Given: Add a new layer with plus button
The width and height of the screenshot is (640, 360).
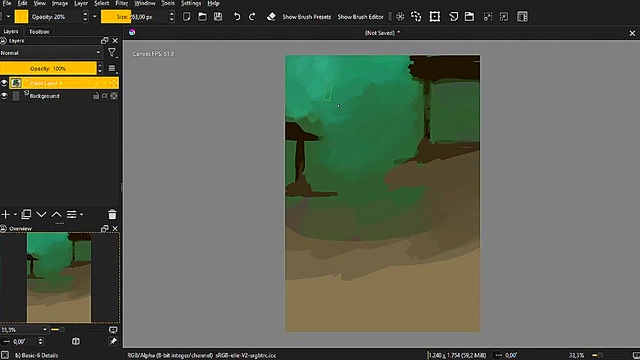Looking at the screenshot, I should tap(5, 214).
